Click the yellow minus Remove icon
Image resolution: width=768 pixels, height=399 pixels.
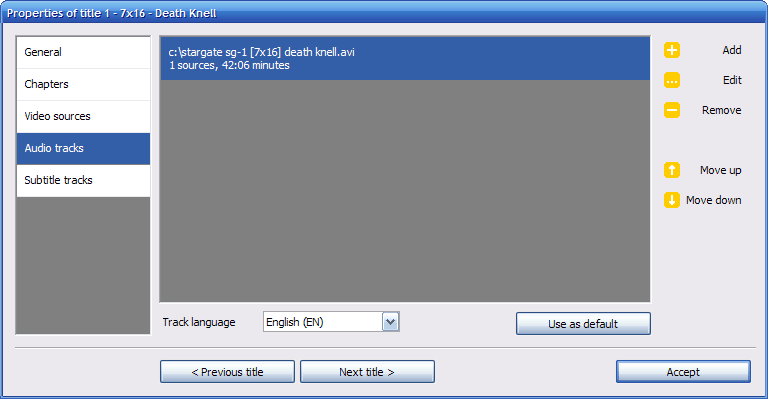(x=672, y=110)
